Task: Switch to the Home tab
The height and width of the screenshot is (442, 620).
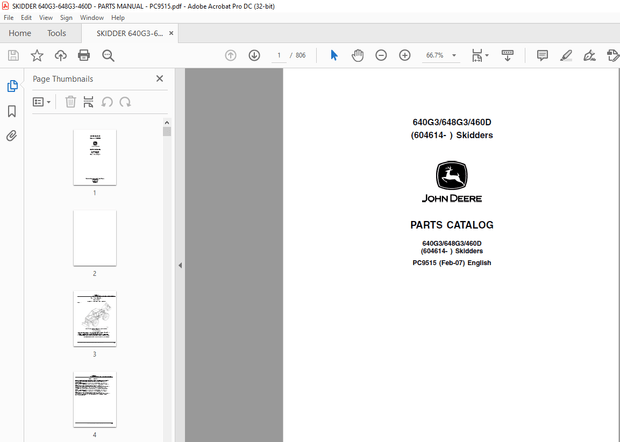Action: click(x=20, y=33)
